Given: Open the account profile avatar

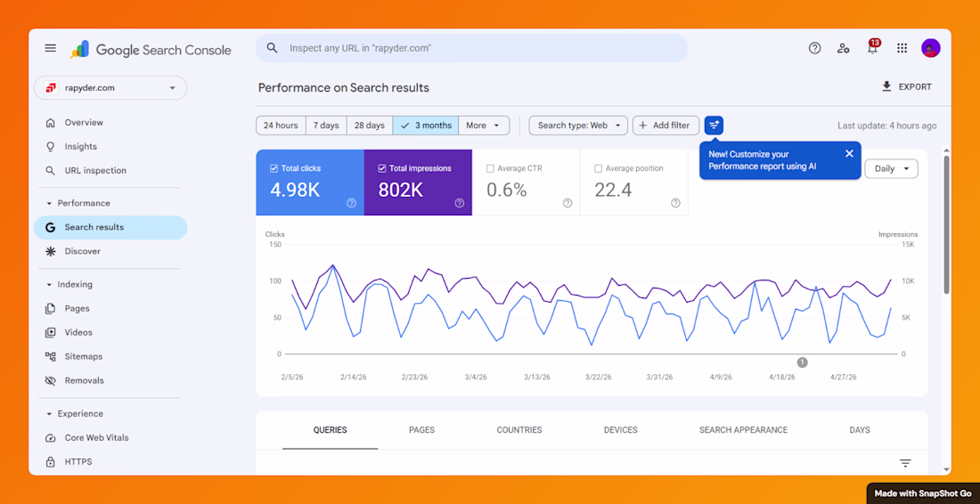Looking at the screenshot, I should click(x=931, y=48).
